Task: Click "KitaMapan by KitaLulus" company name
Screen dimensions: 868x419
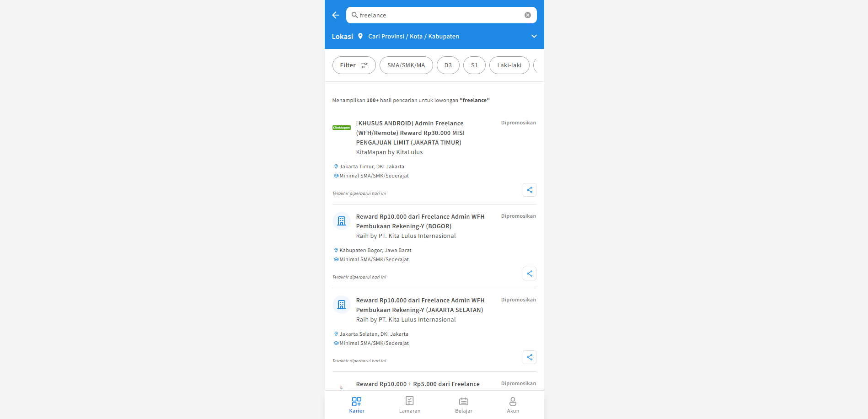Action: coord(390,152)
